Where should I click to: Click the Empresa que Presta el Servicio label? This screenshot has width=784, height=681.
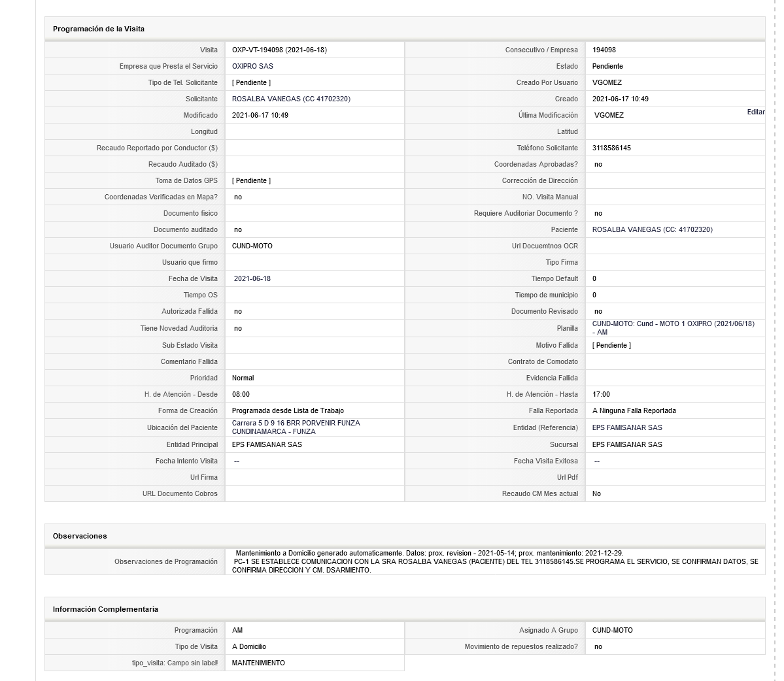(169, 66)
